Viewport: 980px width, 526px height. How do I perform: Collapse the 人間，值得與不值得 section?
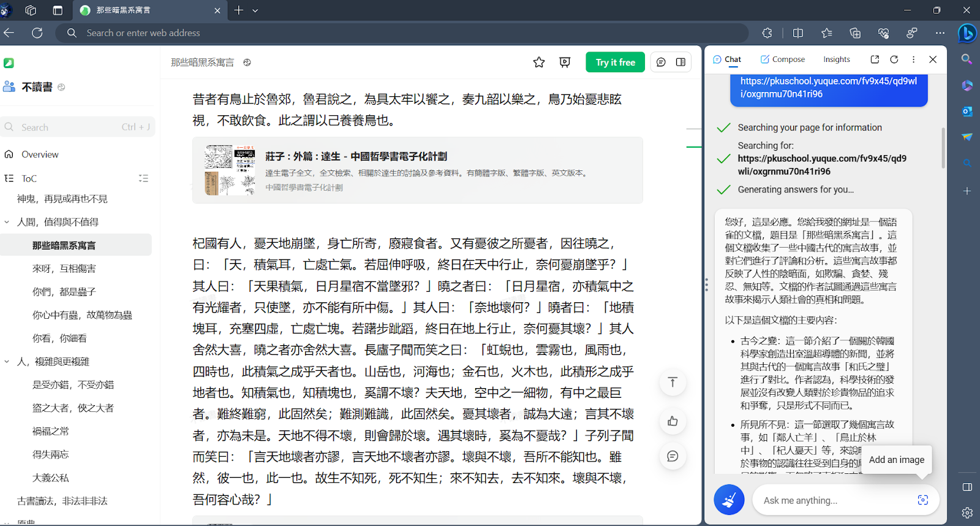pos(7,222)
